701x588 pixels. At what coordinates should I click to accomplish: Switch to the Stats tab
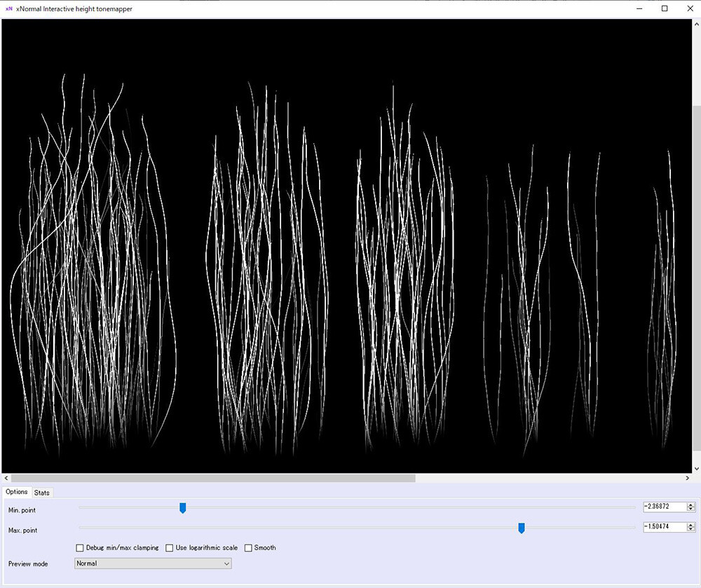coord(41,493)
